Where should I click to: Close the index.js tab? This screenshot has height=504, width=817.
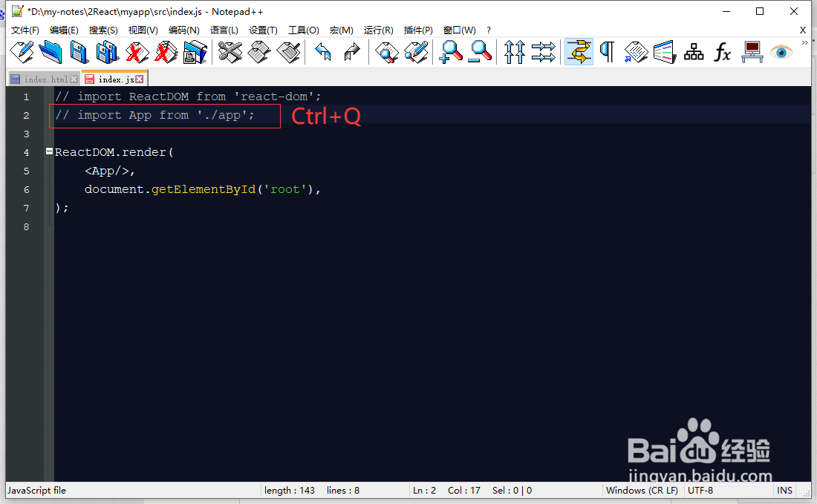tap(139, 79)
